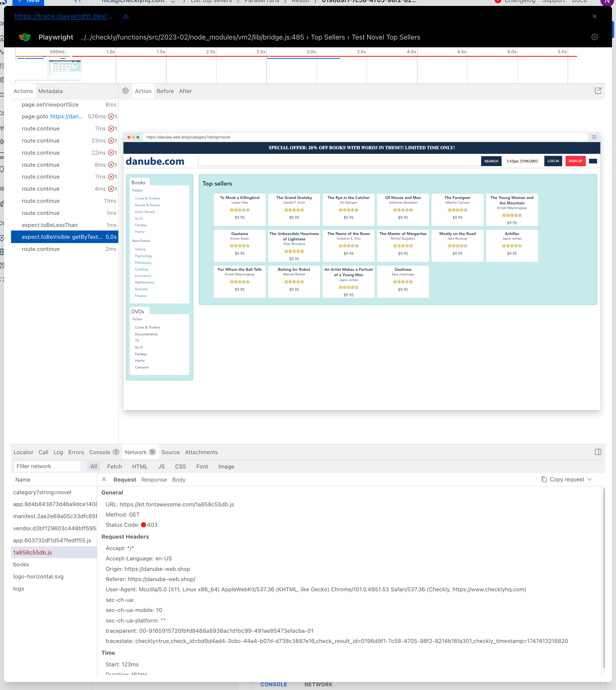The width and height of the screenshot is (616, 690).
Task: Click the Playwright masks logo
Action: 25,37
